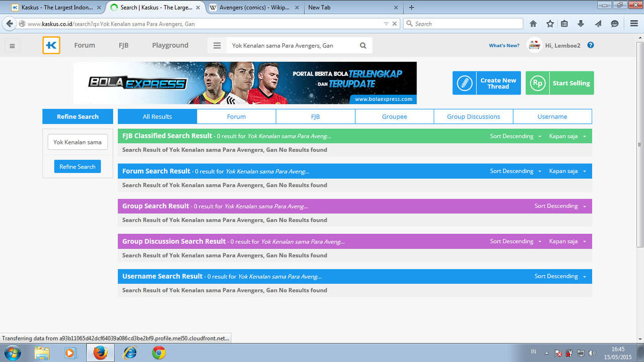Open FJB result Kapan saja dropdown
Screen dimensions: 644x362
pyautogui.click(x=568, y=136)
